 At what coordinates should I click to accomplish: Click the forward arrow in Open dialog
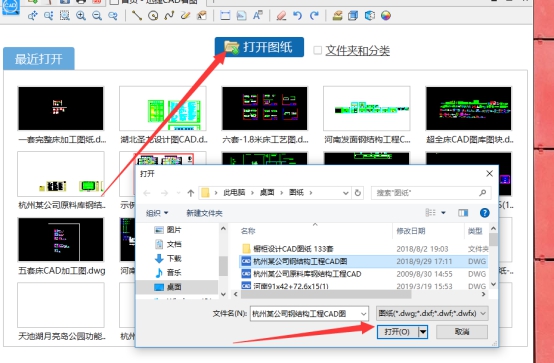pyautogui.click(x=164, y=193)
